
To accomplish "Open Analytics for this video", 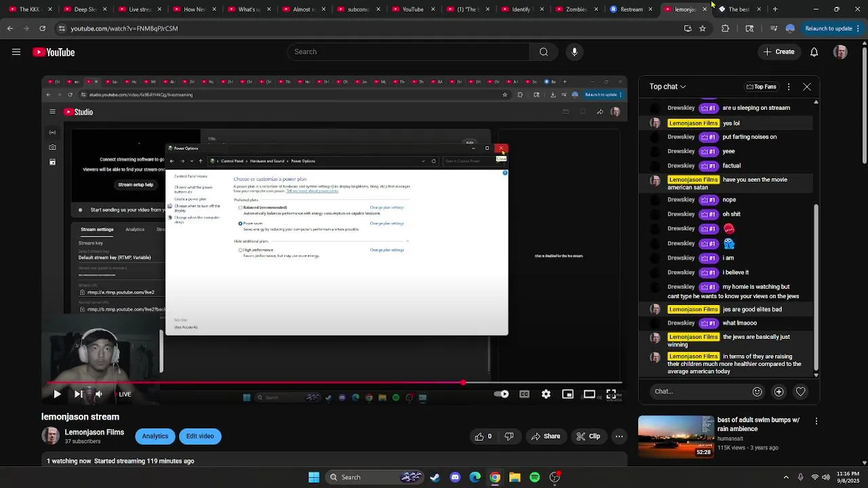I will point(155,436).
